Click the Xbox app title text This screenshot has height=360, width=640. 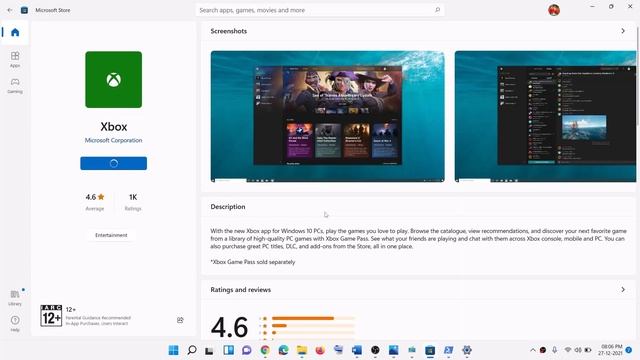114,127
